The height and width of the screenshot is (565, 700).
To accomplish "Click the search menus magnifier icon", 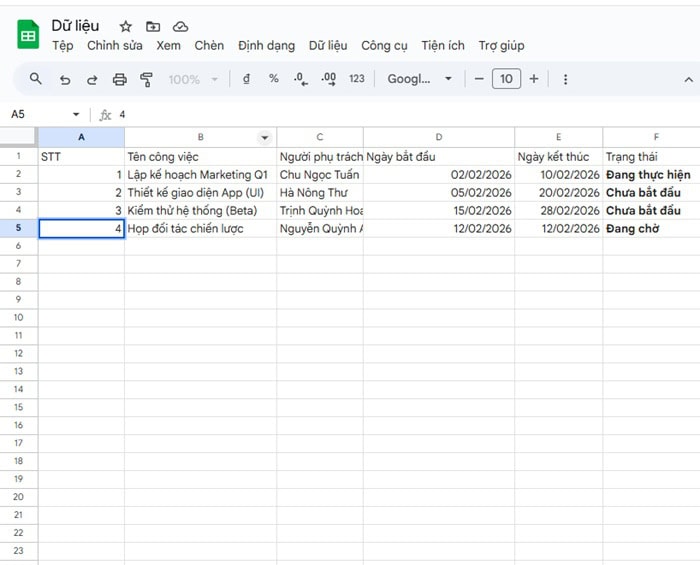I will (x=36, y=79).
